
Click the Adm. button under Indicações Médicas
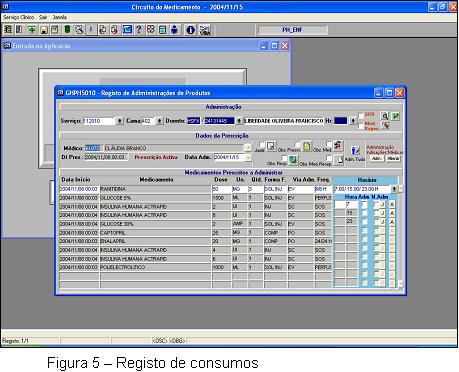tap(377, 159)
